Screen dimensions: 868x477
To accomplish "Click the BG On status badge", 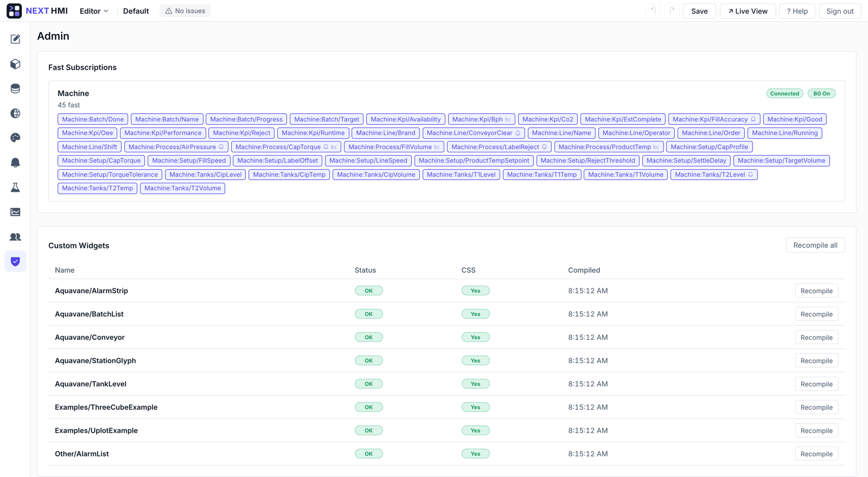I will pyautogui.click(x=821, y=94).
